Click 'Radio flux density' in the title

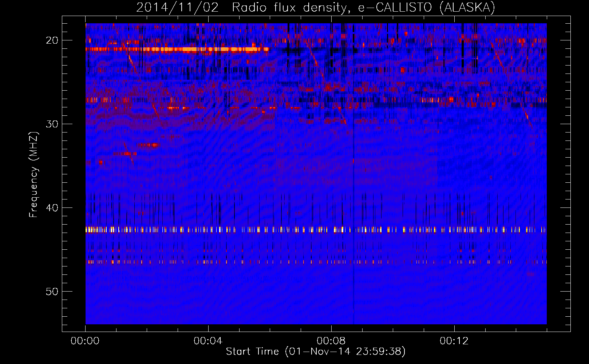tap(291, 7)
